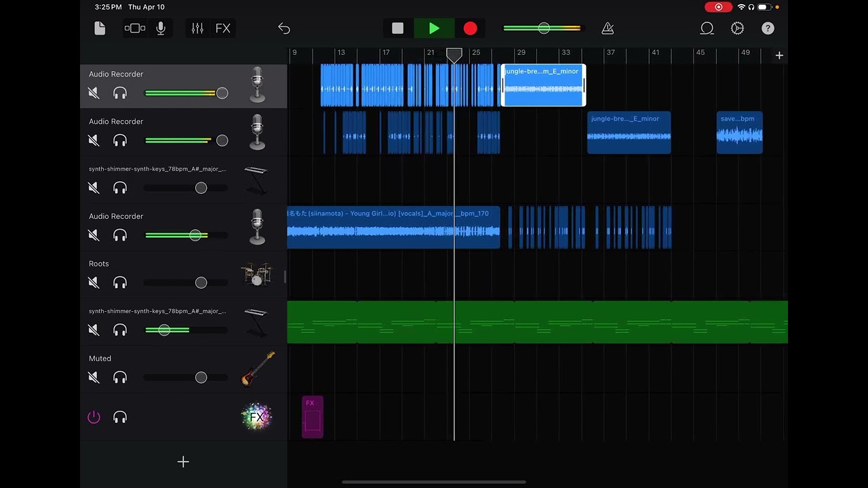Select microphone icon of highlighted Audio Recorder track

click(257, 85)
